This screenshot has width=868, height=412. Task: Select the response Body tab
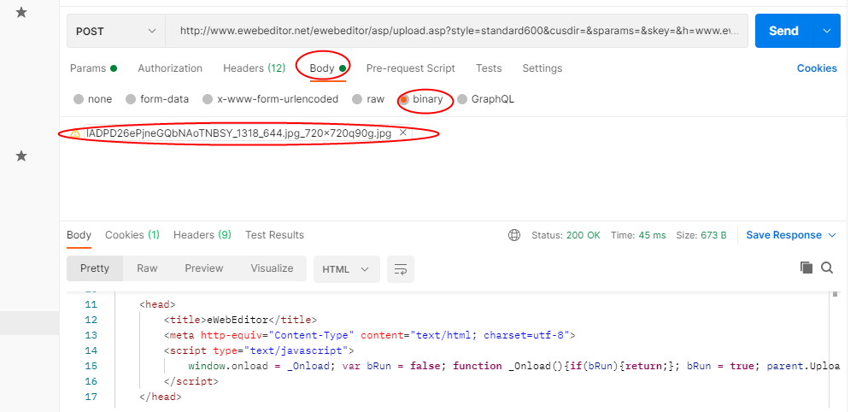[x=79, y=235]
